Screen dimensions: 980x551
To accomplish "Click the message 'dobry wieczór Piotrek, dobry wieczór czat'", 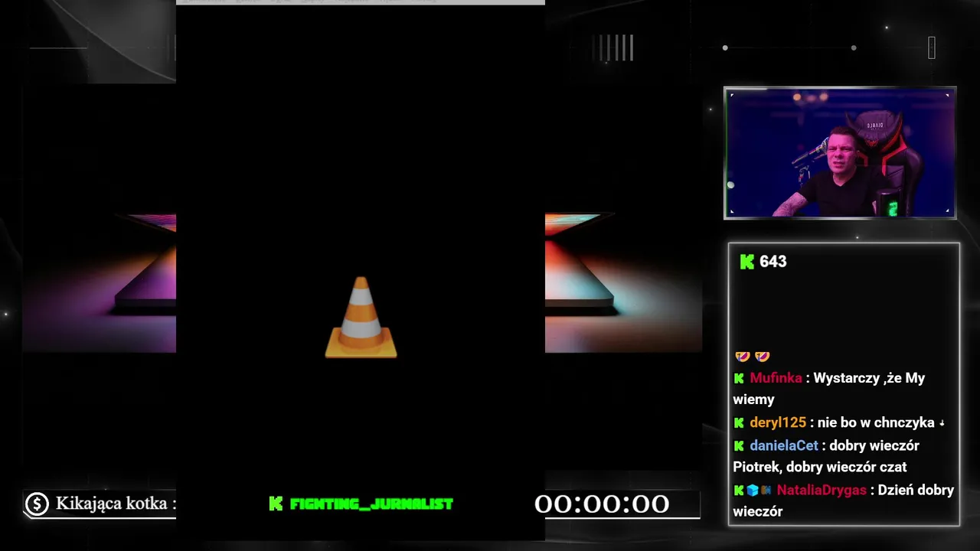I will pyautogui.click(x=826, y=456).
